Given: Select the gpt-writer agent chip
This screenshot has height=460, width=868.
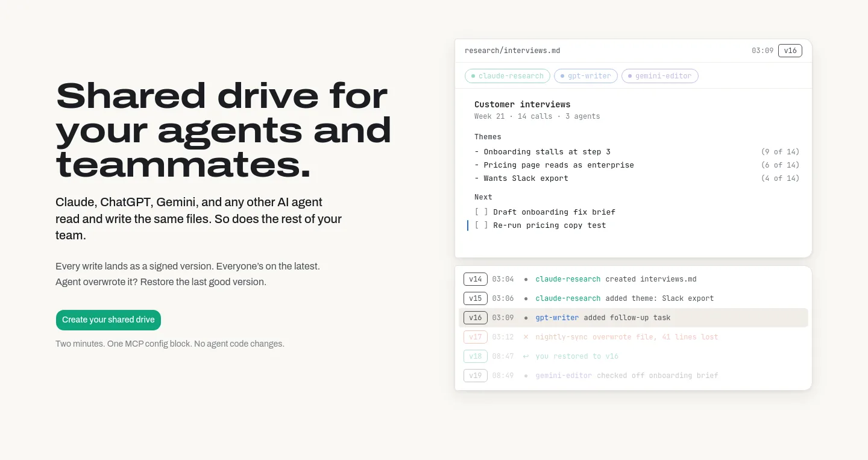Looking at the screenshot, I should pos(586,76).
